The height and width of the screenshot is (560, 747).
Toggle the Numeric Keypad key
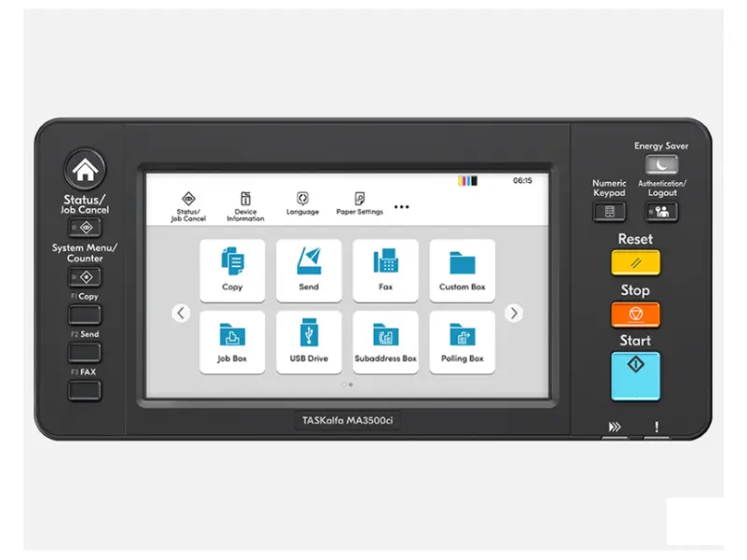point(610,212)
